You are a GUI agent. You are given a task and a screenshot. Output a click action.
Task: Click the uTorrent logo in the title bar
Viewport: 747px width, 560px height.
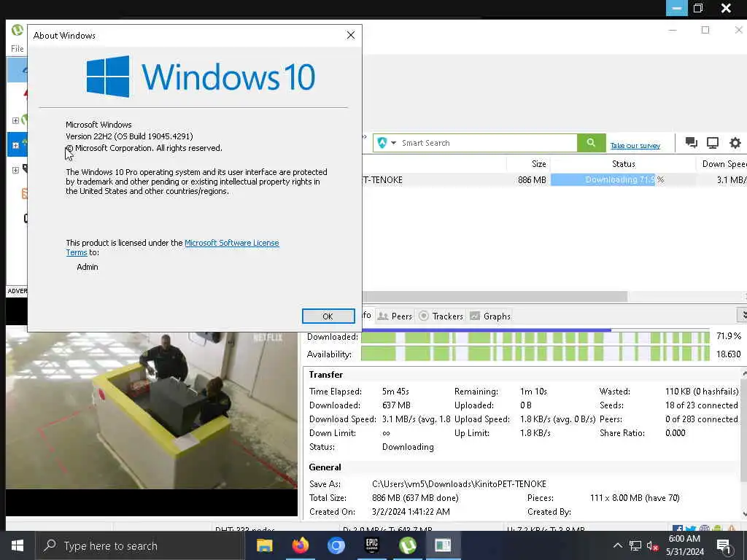click(x=18, y=31)
